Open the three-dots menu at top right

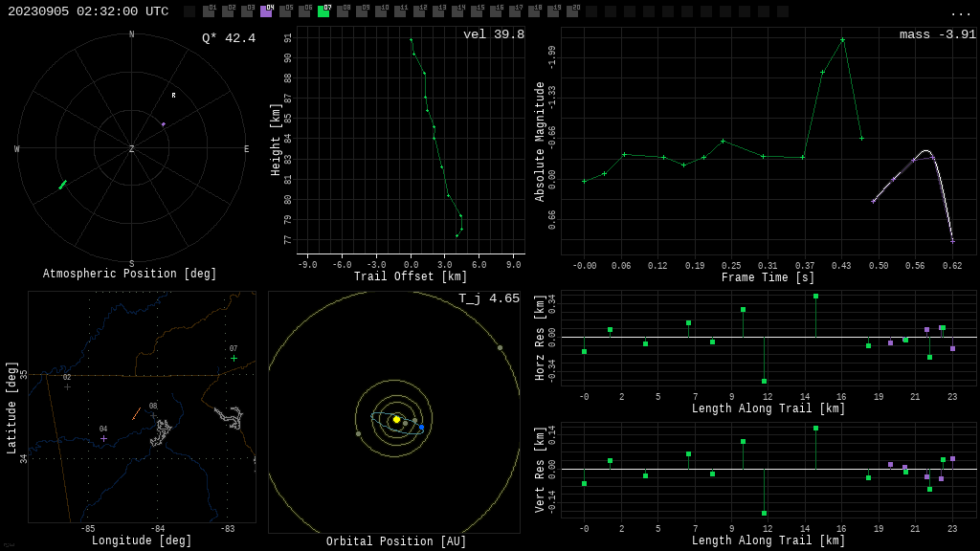tap(960, 13)
